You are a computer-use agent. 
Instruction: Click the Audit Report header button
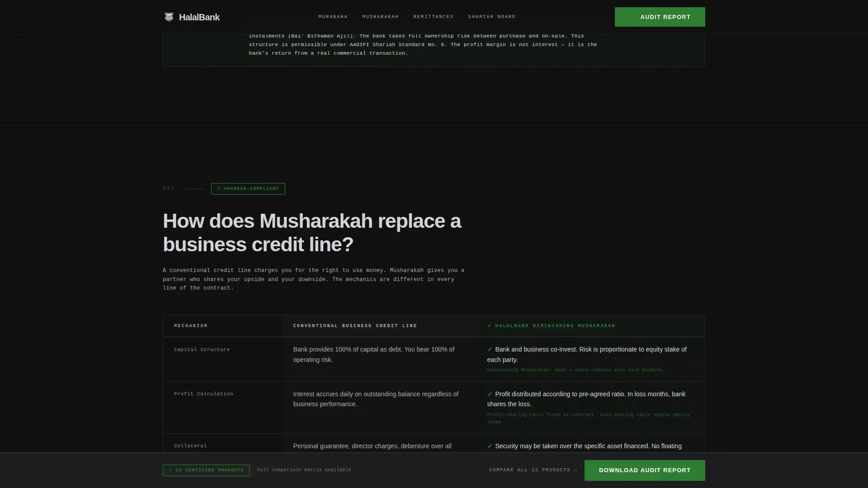[x=660, y=17]
